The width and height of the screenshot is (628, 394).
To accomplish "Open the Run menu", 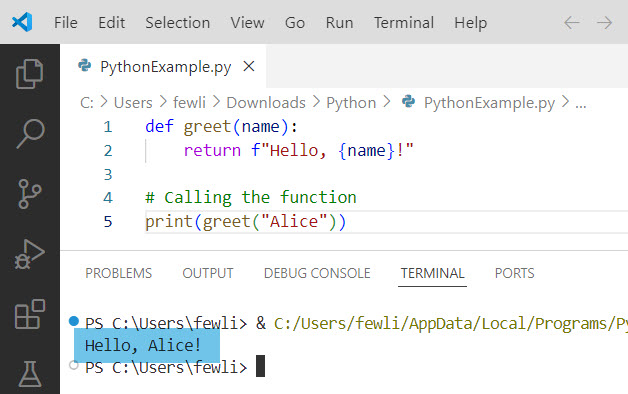I will coord(339,23).
